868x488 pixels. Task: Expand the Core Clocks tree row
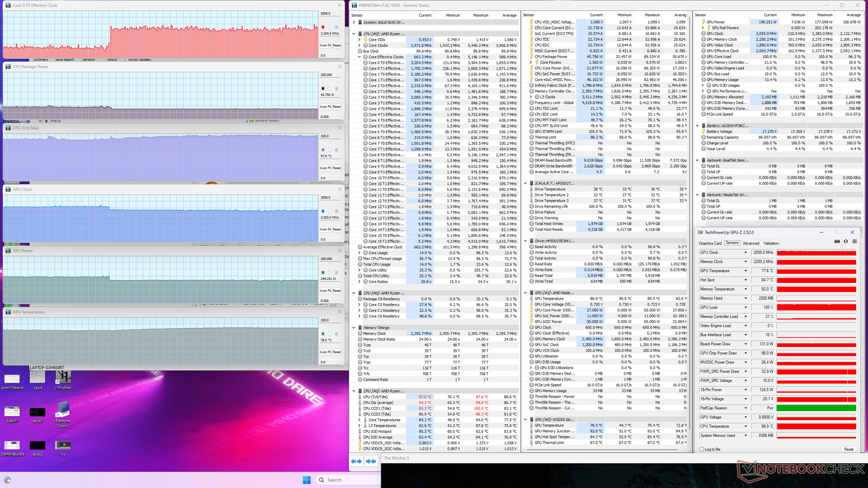[x=359, y=45]
